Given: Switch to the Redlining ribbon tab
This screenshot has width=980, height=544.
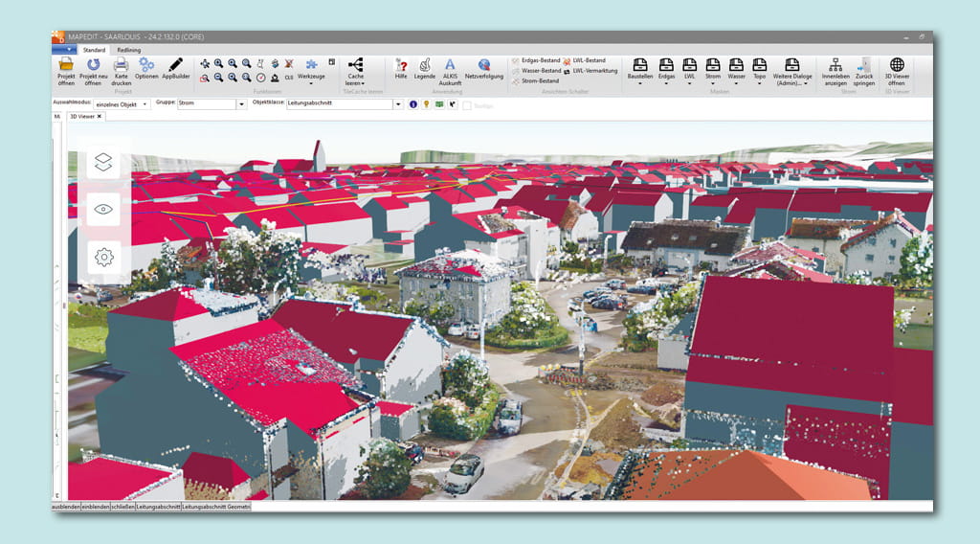Looking at the screenshot, I should pyautogui.click(x=129, y=50).
